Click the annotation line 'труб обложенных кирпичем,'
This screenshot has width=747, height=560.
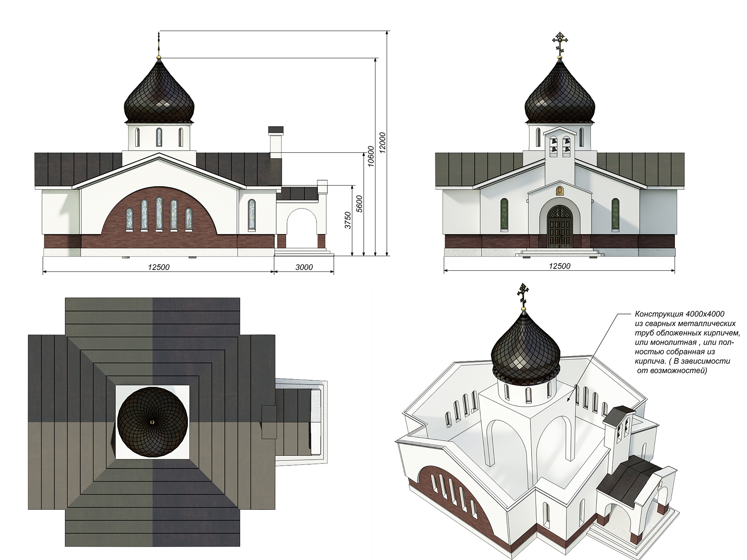[687, 333]
